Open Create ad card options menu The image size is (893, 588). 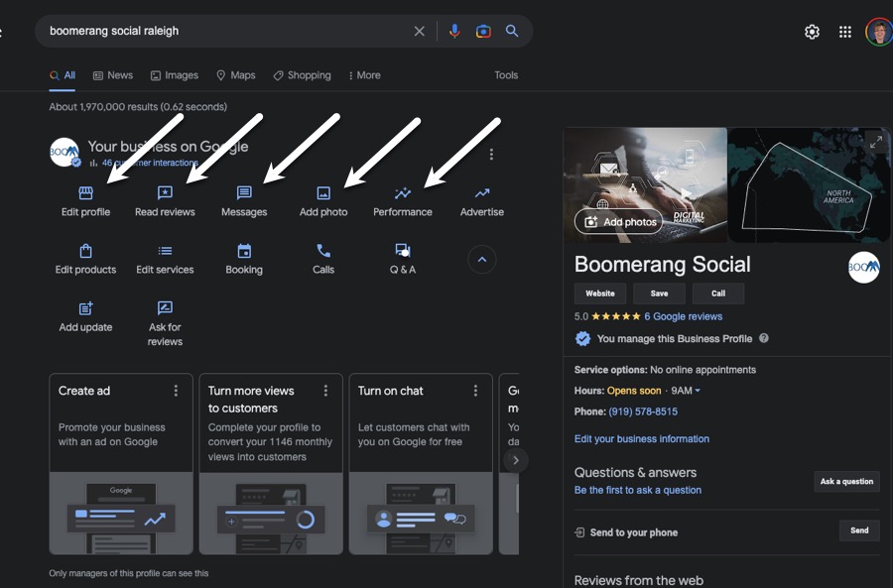[176, 391]
